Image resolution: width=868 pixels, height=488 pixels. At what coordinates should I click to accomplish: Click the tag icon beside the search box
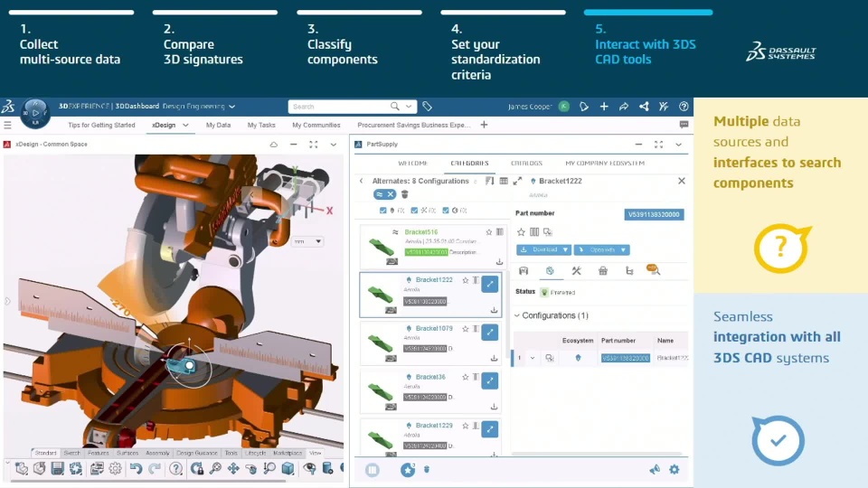click(427, 107)
